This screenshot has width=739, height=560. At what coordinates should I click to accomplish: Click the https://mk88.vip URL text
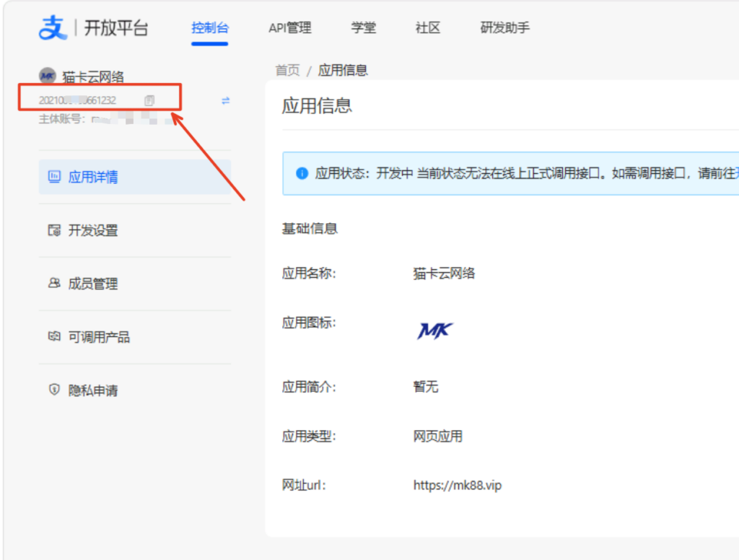pos(457,485)
